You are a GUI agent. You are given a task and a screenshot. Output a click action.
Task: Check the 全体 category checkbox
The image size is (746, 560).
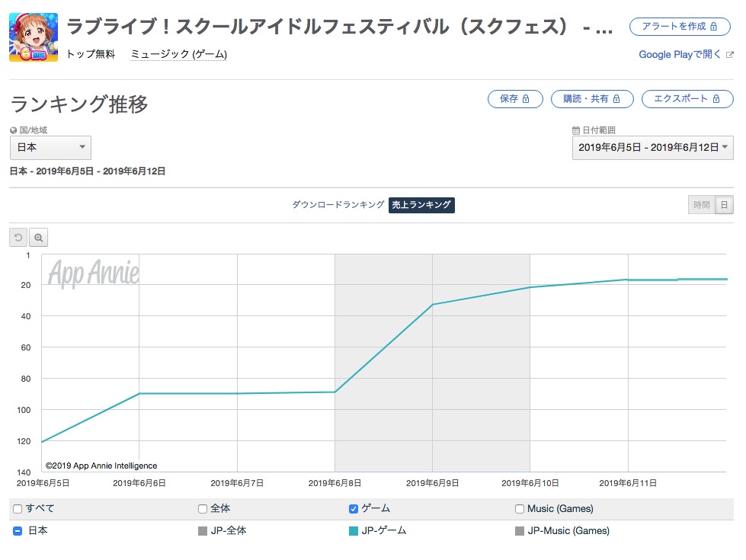[x=203, y=509]
